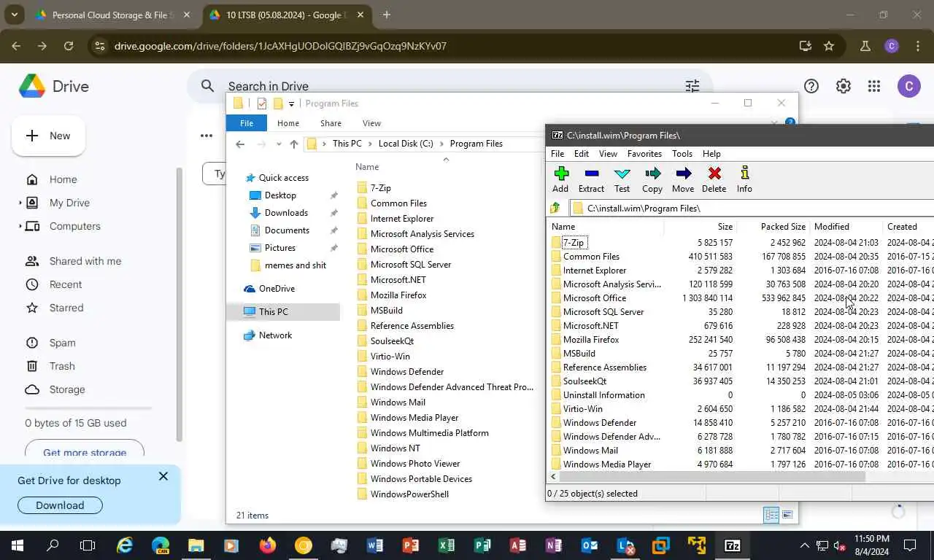Image resolution: width=934 pixels, height=560 pixels.
Task: Open Access from the taskbar
Action: click(x=518, y=545)
